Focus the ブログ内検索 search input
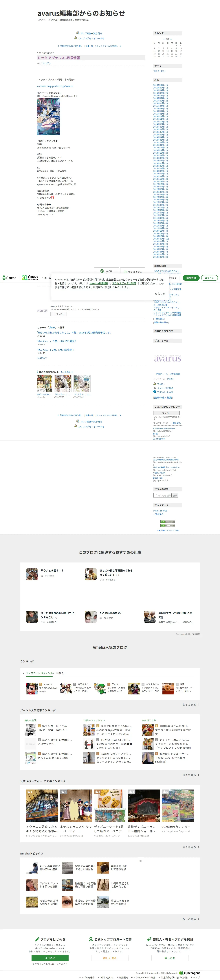220x980 pixels. tap(163, 495)
